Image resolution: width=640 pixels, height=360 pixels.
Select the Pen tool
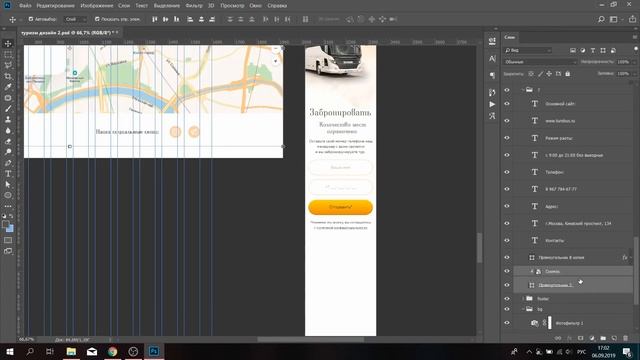[x=8, y=163]
